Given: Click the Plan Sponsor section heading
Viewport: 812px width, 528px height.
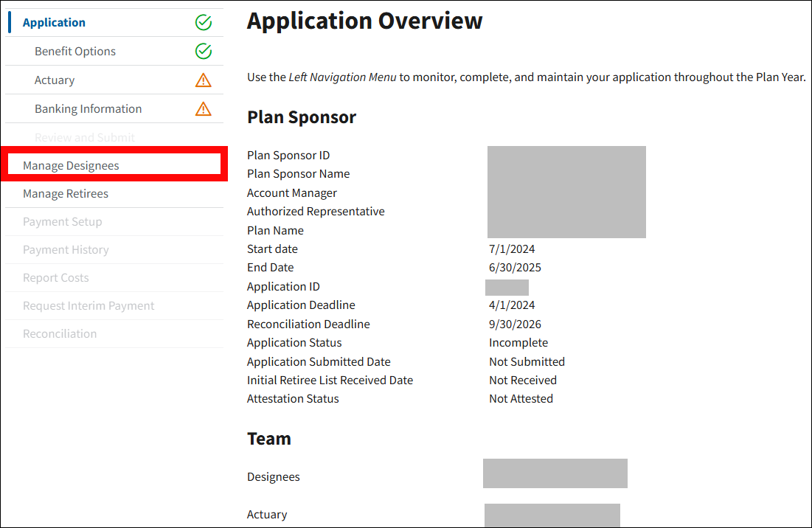Looking at the screenshot, I should [x=302, y=117].
